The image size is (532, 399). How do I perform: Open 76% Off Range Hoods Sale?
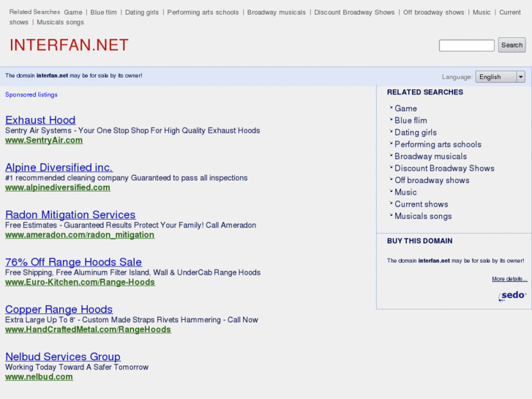[73, 262]
